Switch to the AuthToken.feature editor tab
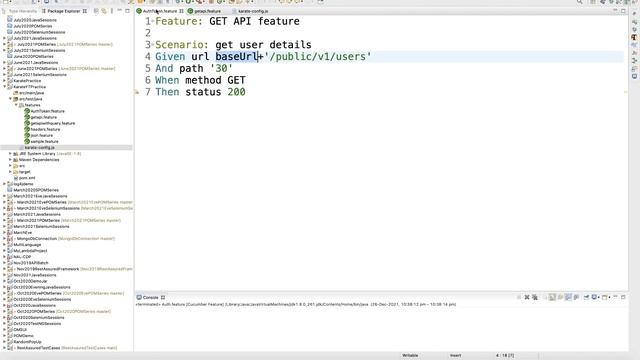Viewport: 640px width, 360px height. coord(160,11)
